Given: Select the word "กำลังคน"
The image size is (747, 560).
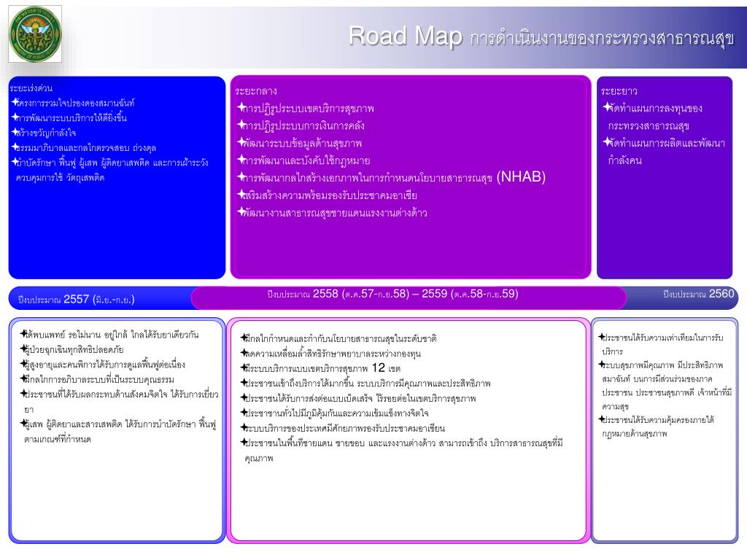Looking at the screenshot, I should [x=624, y=160].
